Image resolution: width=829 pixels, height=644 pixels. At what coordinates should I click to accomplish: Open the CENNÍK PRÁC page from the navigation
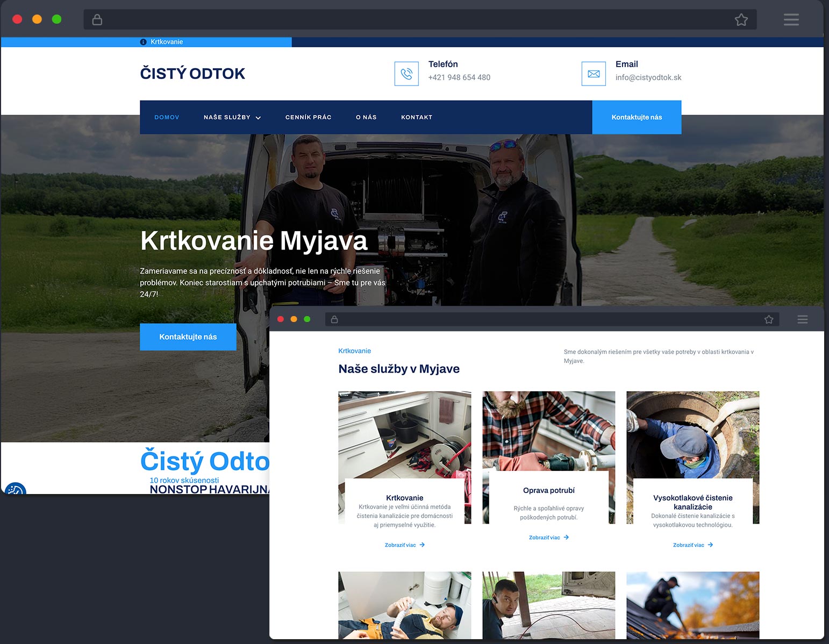(309, 117)
